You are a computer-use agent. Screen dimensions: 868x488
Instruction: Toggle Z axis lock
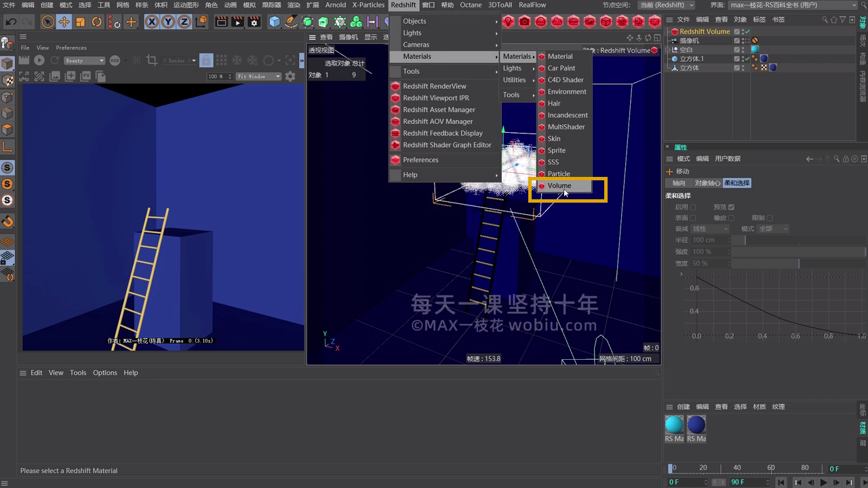click(184, 22)
